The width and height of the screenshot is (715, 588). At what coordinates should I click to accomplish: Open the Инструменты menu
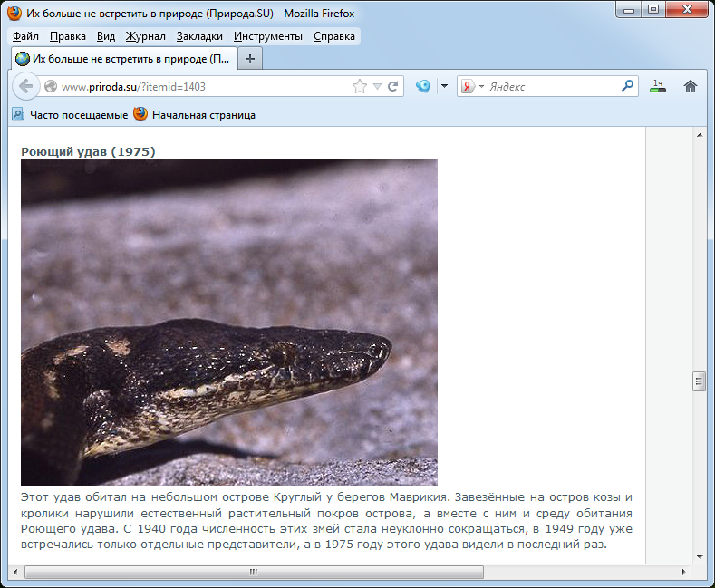[267, 36]
